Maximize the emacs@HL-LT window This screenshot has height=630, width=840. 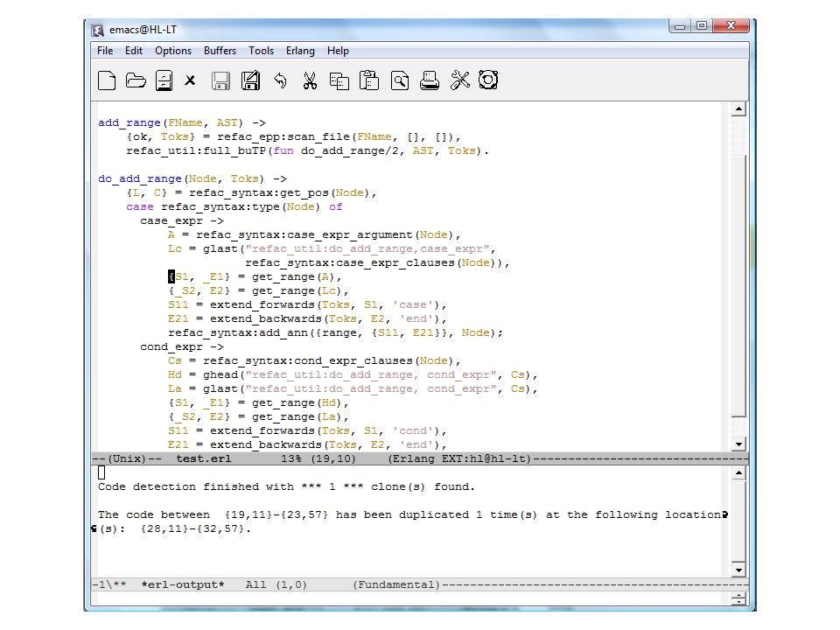701,25
